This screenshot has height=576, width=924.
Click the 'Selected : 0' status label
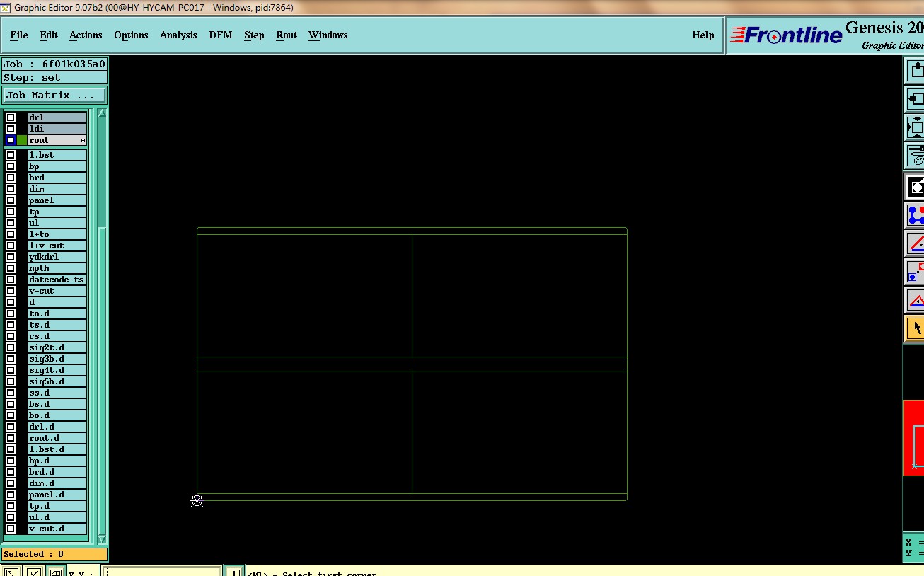(54, 554)
